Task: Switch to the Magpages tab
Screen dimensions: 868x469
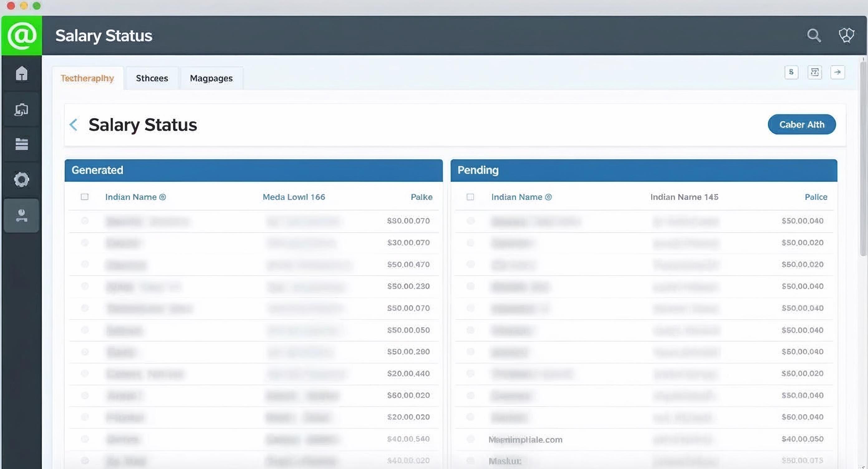Action: click(x=211, y=78)
